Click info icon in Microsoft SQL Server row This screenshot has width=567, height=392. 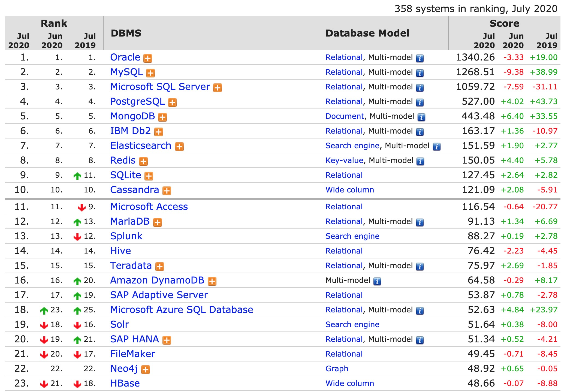click(x=420, y=88)
